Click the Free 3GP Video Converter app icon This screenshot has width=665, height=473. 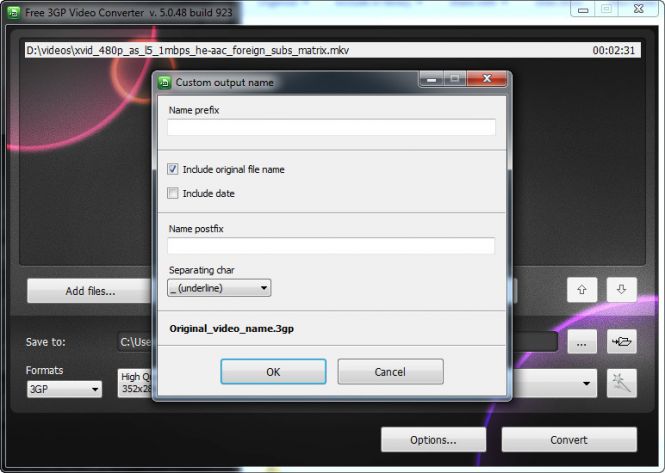coord(11,10)
